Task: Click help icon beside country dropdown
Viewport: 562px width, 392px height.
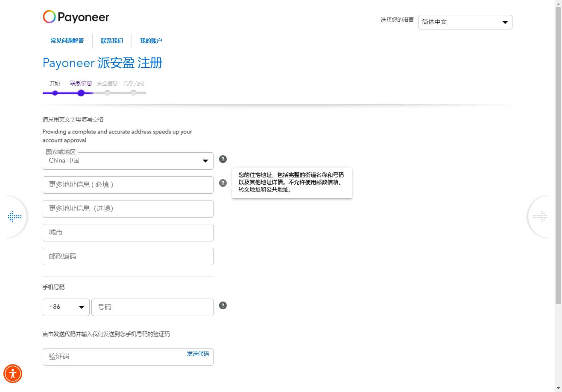Action: [x=223, y=159]
